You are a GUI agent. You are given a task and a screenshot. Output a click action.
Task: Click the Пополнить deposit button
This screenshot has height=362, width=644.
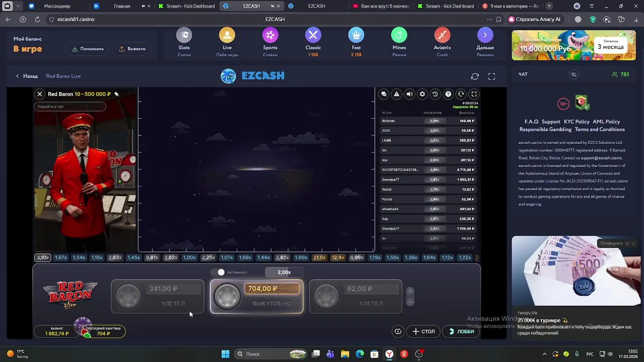pyautogui.click(x=88, y=49)
